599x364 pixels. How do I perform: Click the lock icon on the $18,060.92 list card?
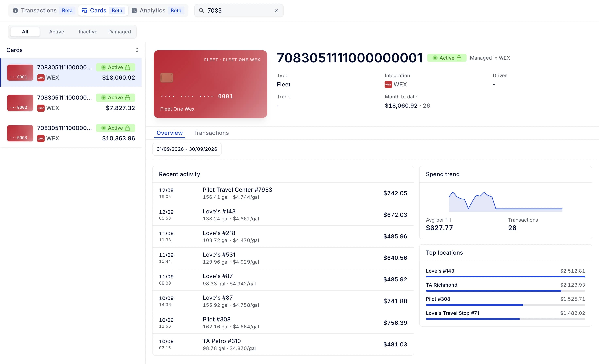127,67
